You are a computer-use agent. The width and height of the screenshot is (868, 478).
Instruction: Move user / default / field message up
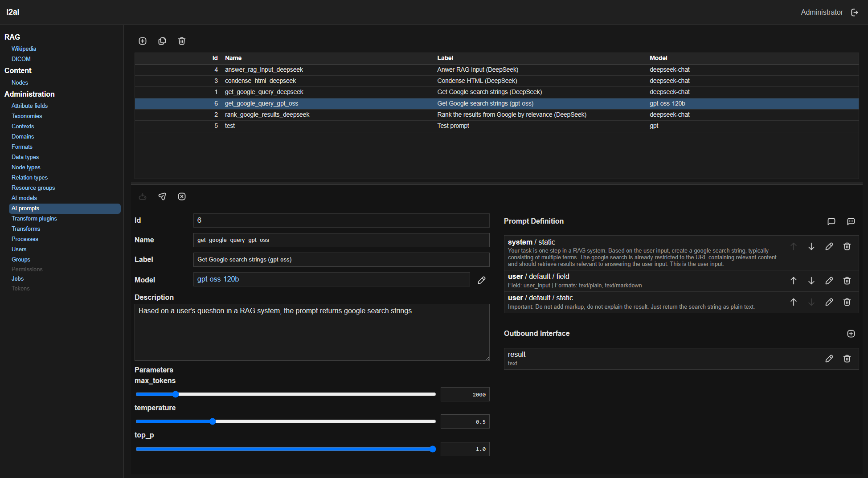(794, 281)
